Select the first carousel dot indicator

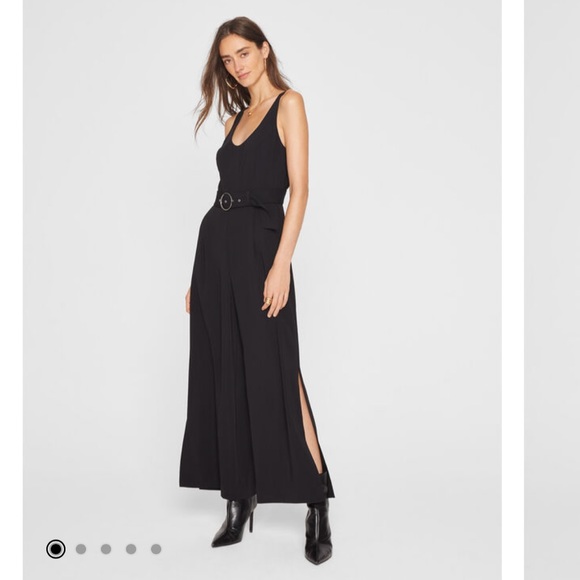[56, 549]
